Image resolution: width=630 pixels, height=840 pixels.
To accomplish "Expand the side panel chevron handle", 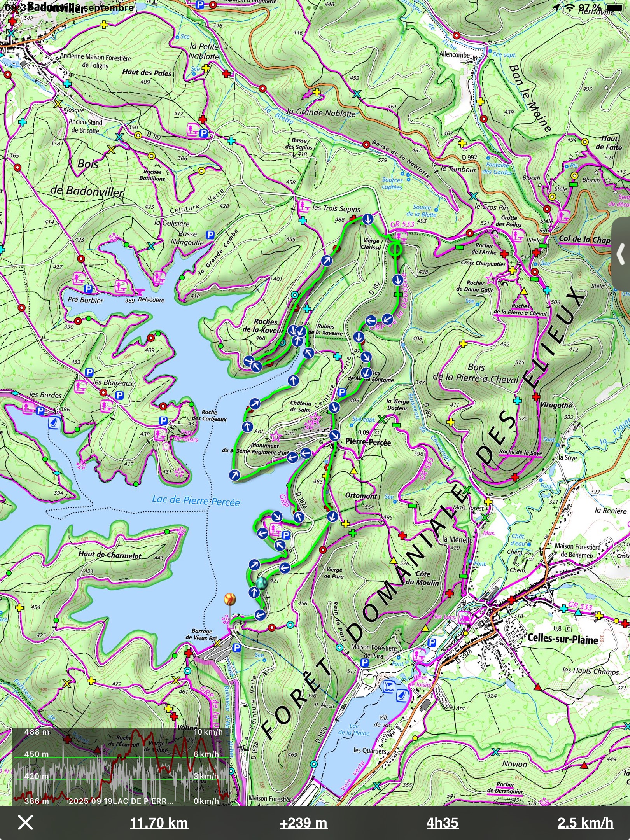I will [x=621, y=255].
